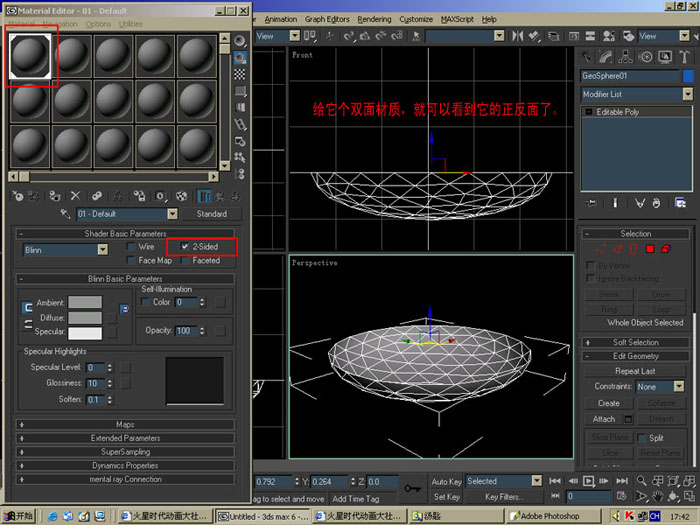The height and width of the screenshot is (525, 700).
Task: Click the Attach button
Action: pyautogui.click(x=604, y=419)
